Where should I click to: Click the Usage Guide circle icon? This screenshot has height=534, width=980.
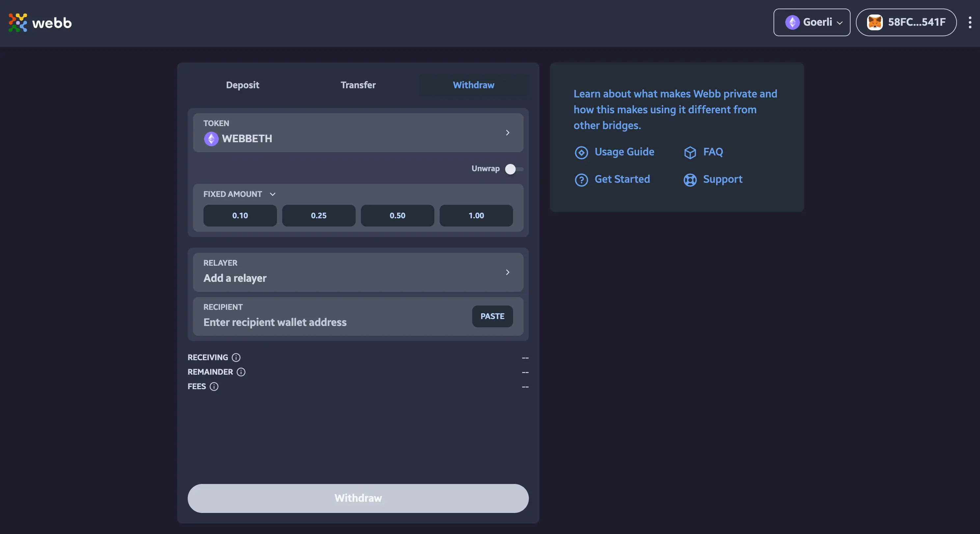pos(581,152)
